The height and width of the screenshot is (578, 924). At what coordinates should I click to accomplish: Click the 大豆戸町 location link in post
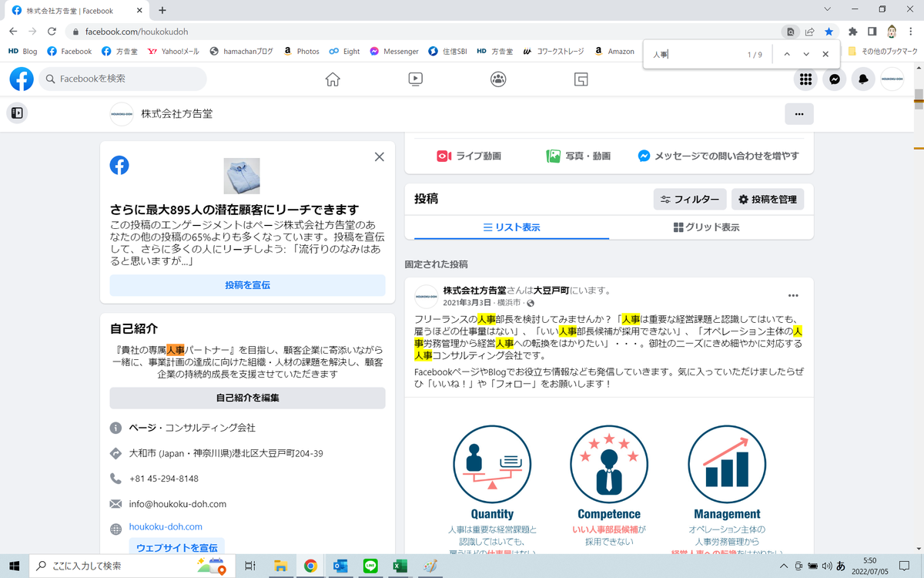(x=553, y=291)
